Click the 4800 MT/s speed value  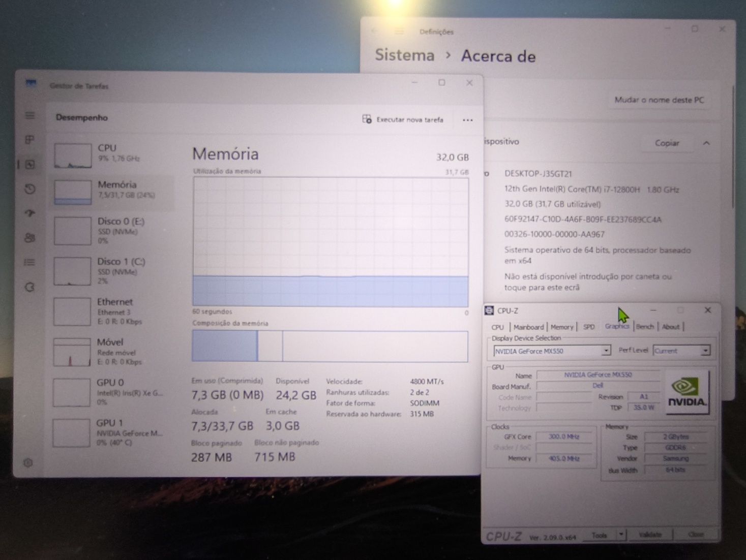pos(427,381)
